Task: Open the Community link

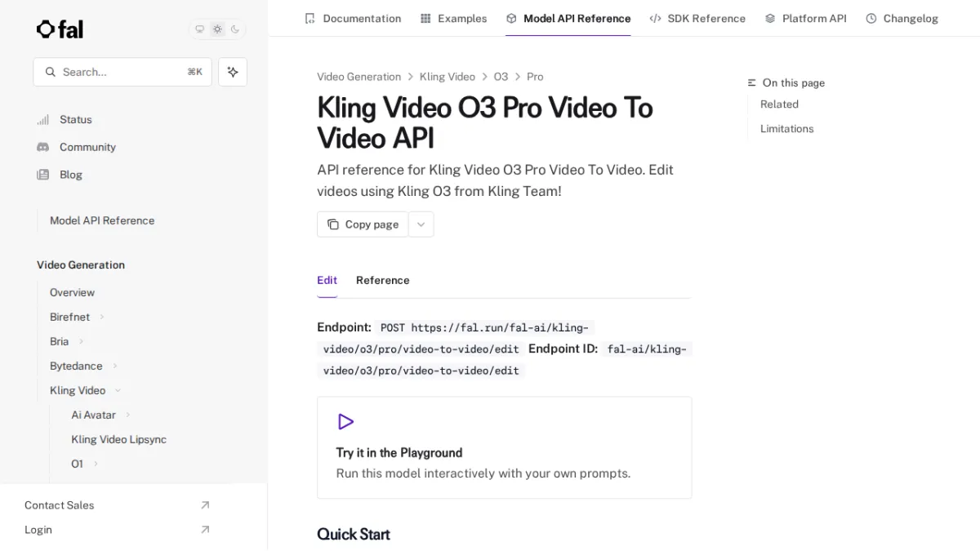Action: (x=87, y=147)
